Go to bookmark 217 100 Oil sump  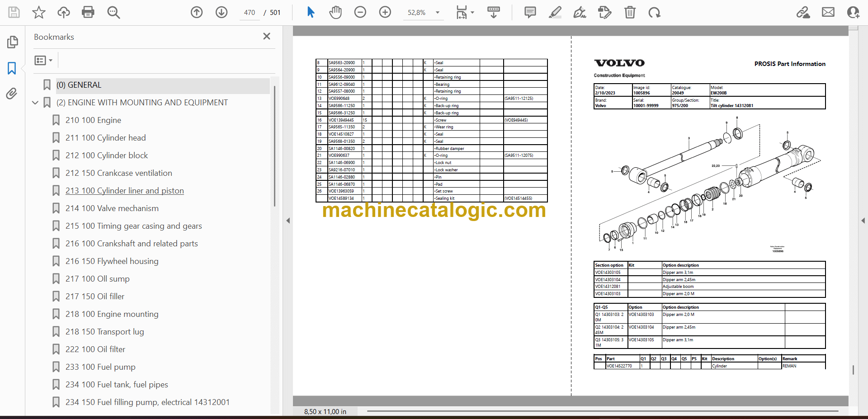[97, 279]
